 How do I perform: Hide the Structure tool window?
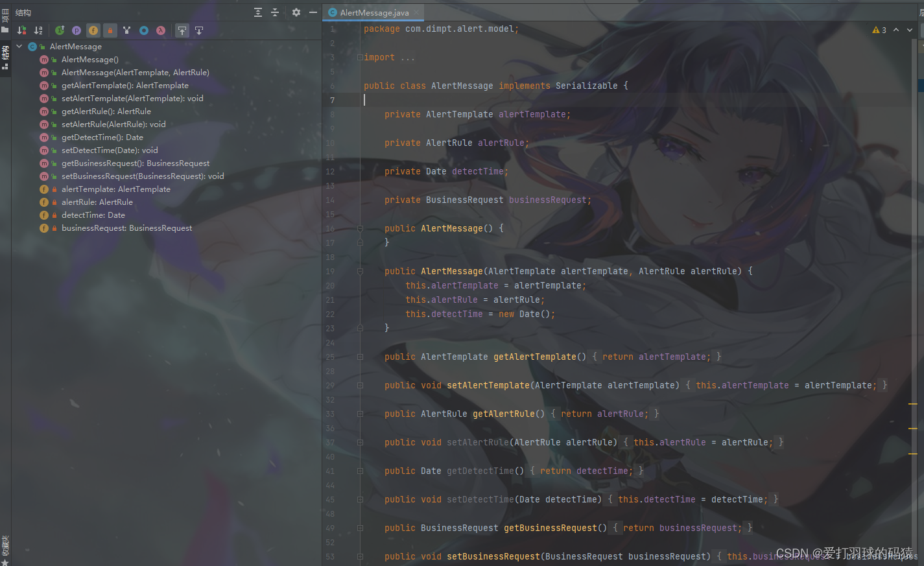click(313, 12)
